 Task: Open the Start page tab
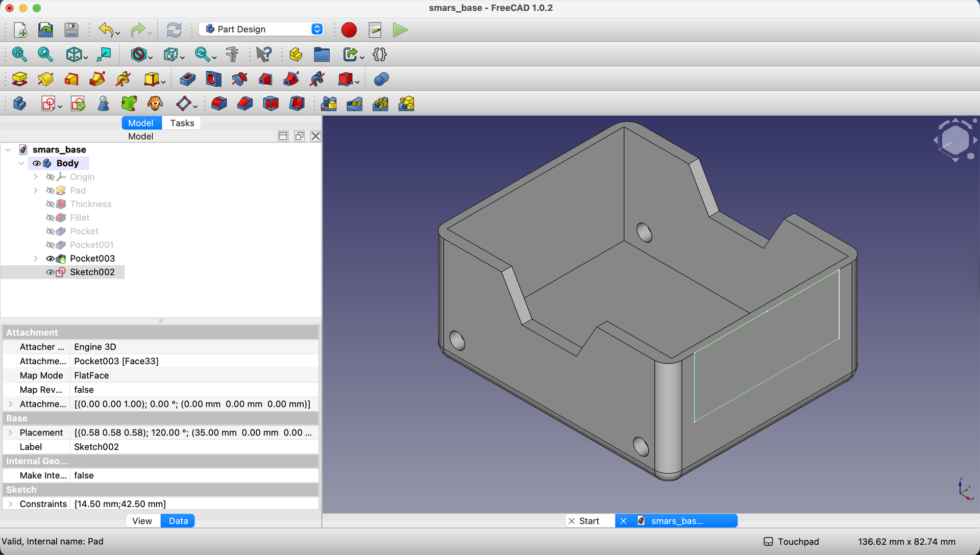(590, 521)
